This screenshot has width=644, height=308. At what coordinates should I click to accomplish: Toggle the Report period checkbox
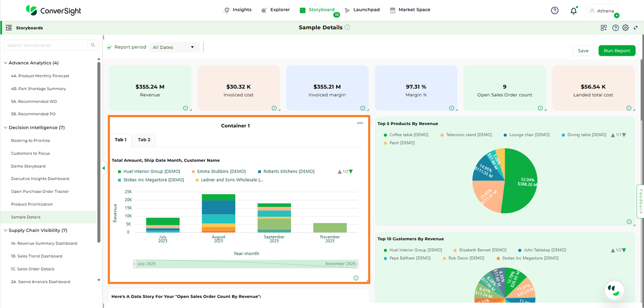(110, 47)
